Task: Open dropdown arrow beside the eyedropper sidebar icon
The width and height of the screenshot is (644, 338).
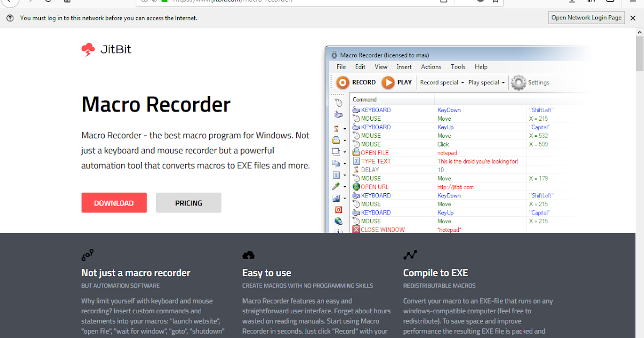Action: coord(345,187)
